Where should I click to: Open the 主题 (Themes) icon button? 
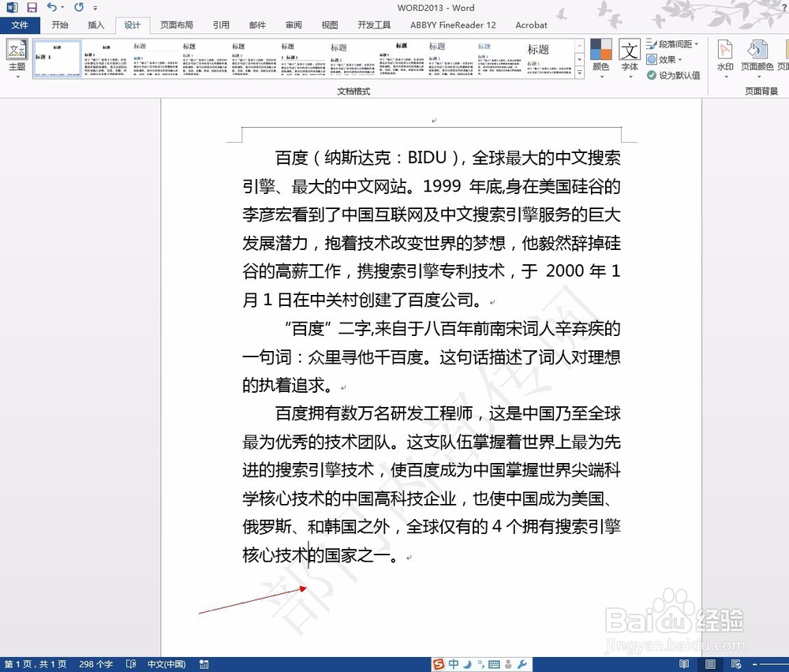click(x=17, y=50)
